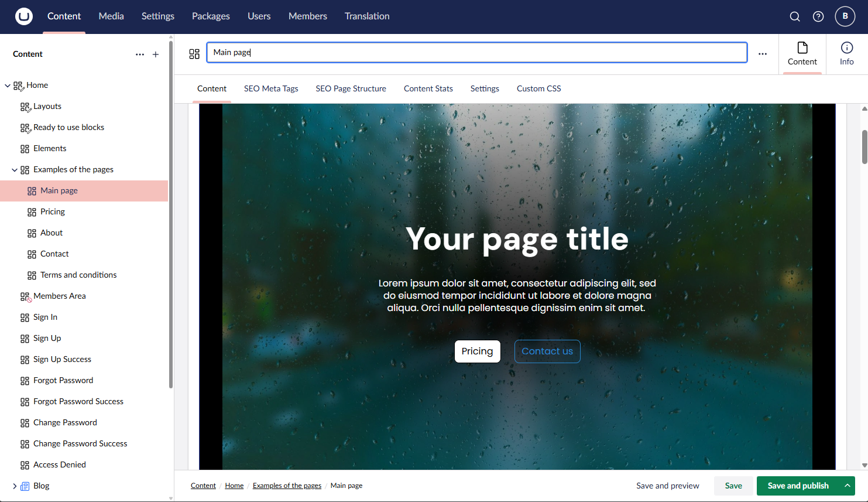The width and height of the screenshot is (868, 502).
Task: Click the Home node icon in tree
Action: 18,86
